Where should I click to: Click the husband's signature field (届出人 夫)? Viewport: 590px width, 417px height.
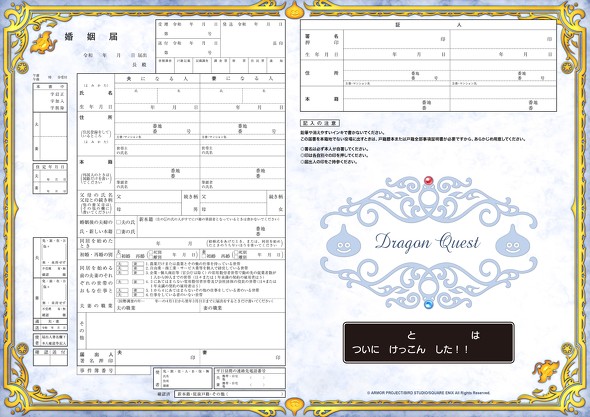coord(157,357)
